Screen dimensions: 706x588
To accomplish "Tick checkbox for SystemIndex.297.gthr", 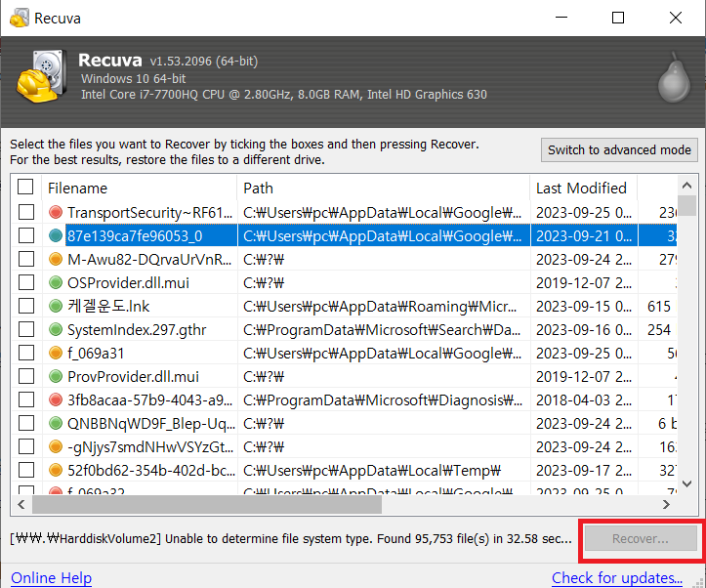I will 26,329.
